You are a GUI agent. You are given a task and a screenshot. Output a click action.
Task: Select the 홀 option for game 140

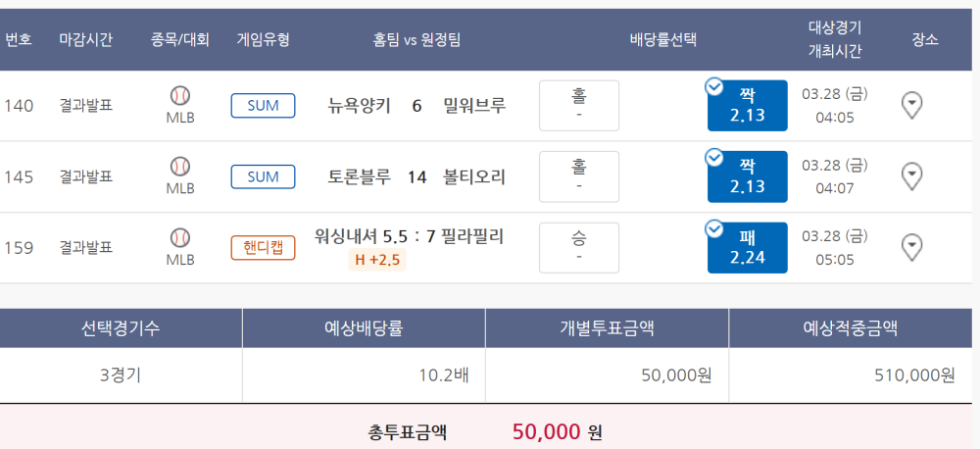point(579,106)
